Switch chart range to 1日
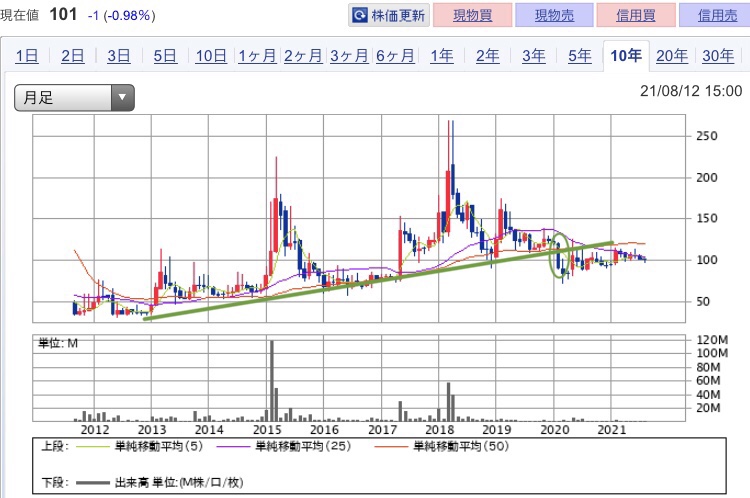750x498 pixels. [27, 56]
